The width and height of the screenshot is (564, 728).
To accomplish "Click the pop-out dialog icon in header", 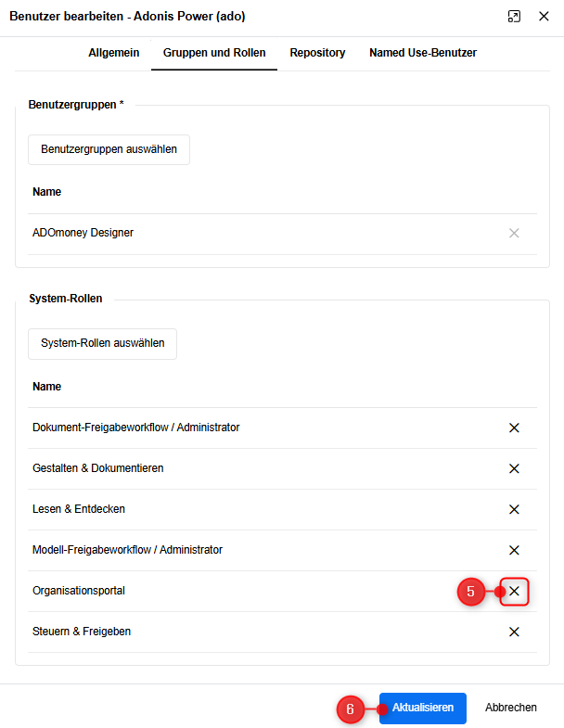I will [514, 17].
